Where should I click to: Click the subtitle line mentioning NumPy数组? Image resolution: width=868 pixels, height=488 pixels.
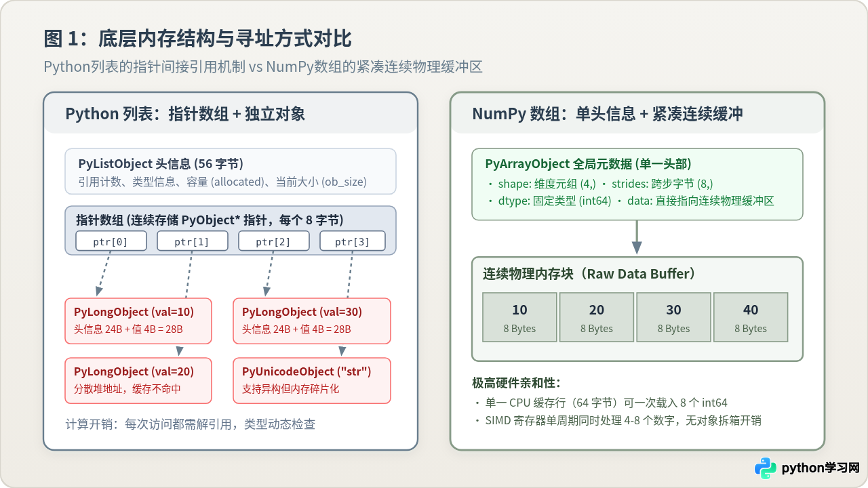pos(263,67)
